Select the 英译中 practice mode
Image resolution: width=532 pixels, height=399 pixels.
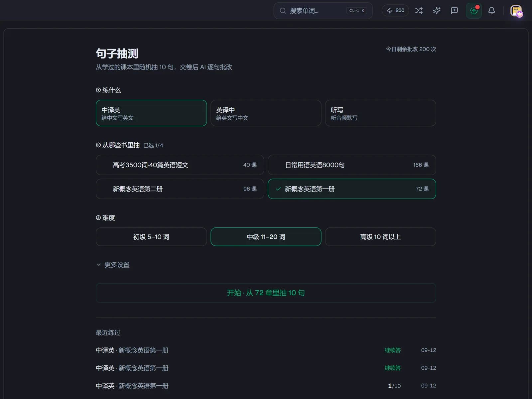coord(266,113)
